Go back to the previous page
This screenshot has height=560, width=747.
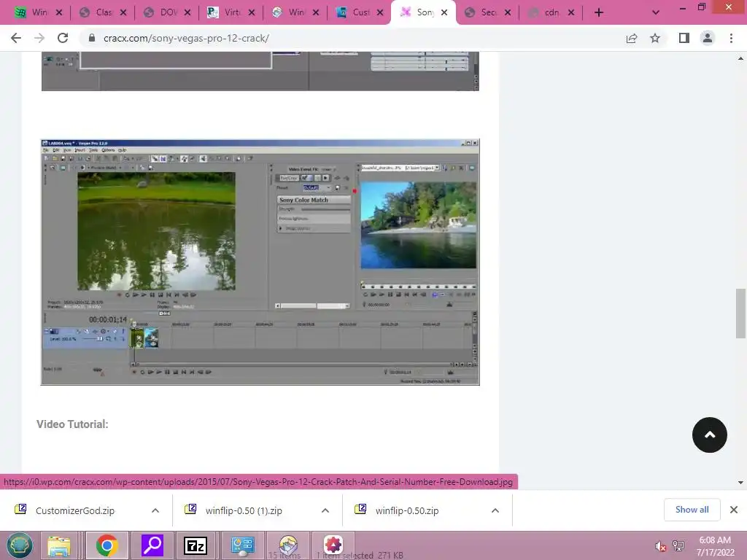[16, 38]
